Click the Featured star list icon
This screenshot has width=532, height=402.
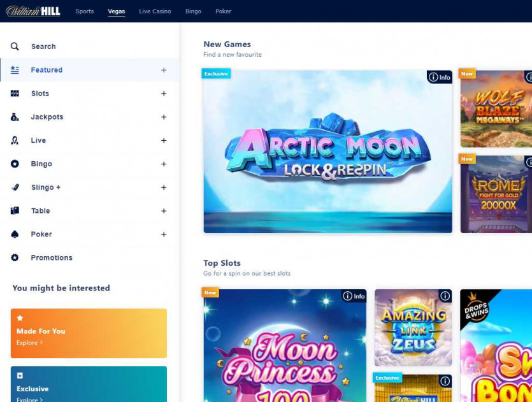pyautogui.click(x=15, y=70)
